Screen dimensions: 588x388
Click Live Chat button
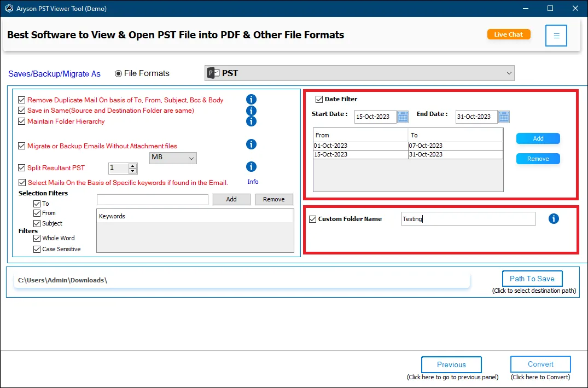click(x=509, y=34)
